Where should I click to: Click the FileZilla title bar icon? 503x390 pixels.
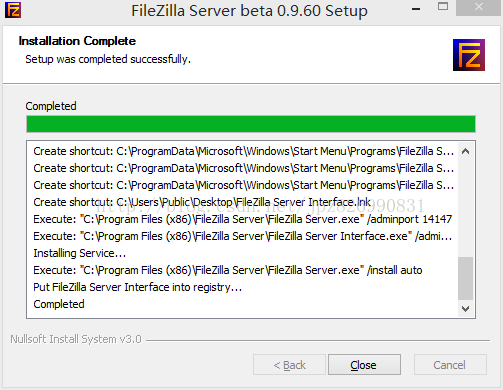(x=13, y=10)
